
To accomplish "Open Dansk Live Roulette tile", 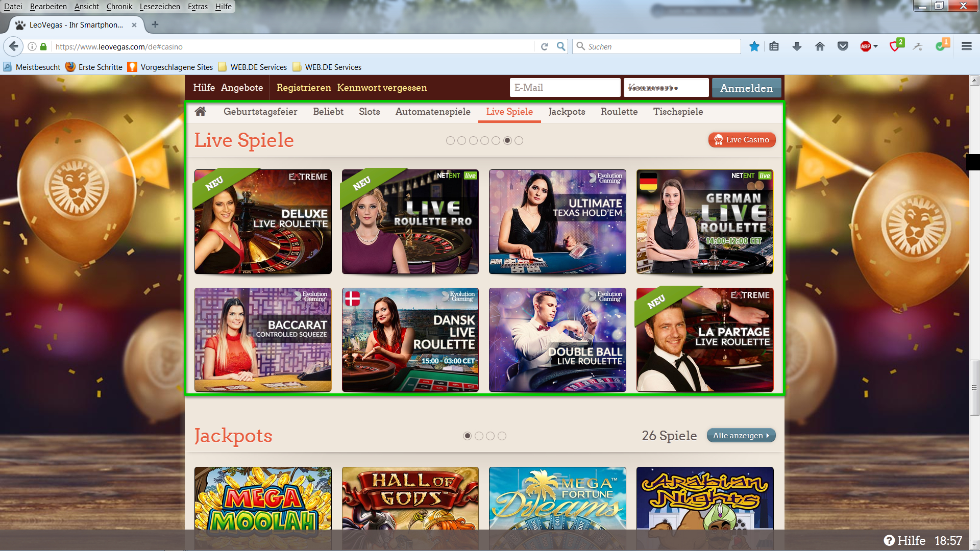I will [410, 340].
